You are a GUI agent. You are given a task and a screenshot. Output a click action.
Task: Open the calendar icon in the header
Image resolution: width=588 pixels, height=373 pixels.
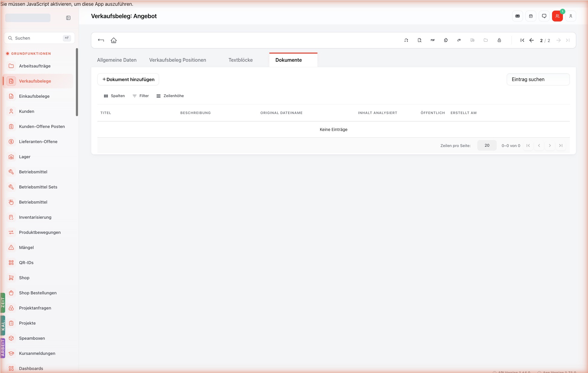coord(531,16)
